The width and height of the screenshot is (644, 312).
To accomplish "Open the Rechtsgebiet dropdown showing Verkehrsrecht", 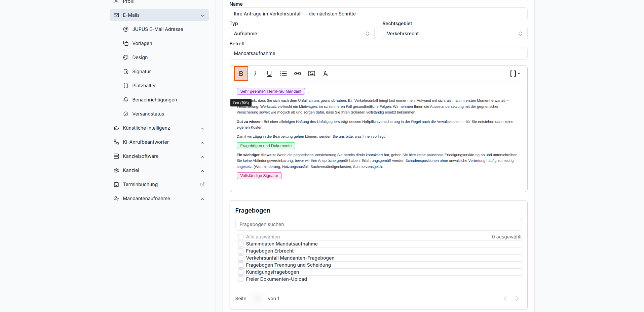I will tap(455, 34).
